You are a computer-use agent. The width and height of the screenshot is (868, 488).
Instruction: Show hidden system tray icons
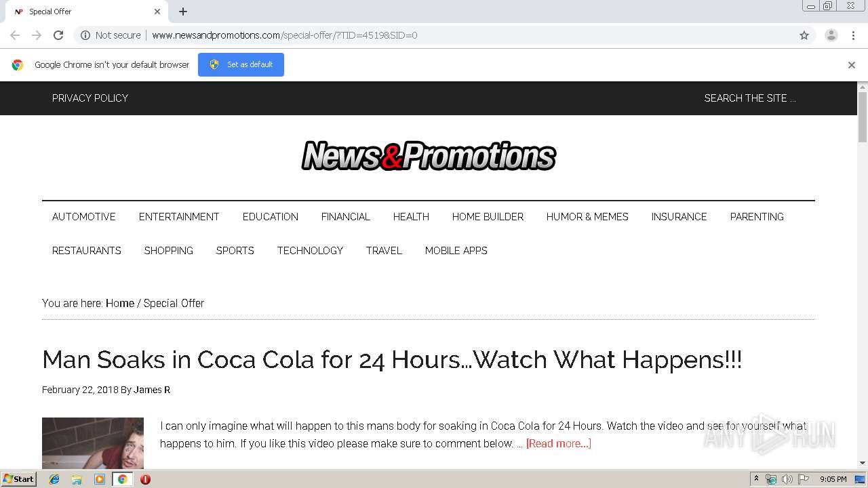point(756,479)
